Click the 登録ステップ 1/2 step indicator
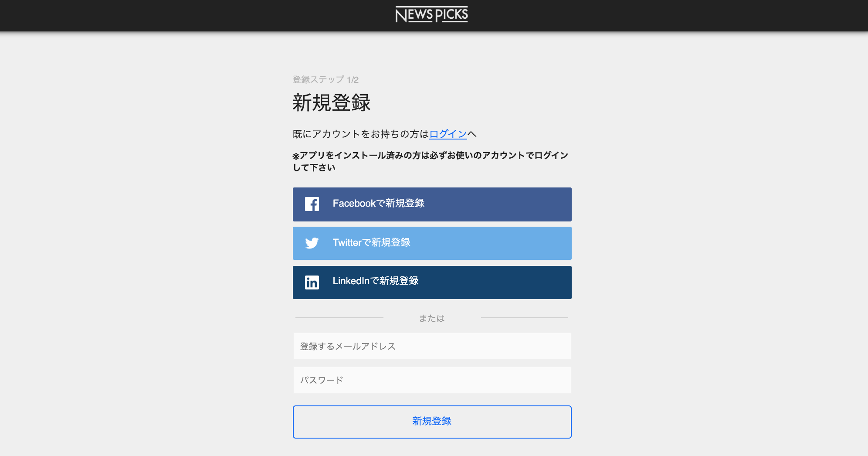Viewport: 868px width, 456px height. click(x=325, y=80)
